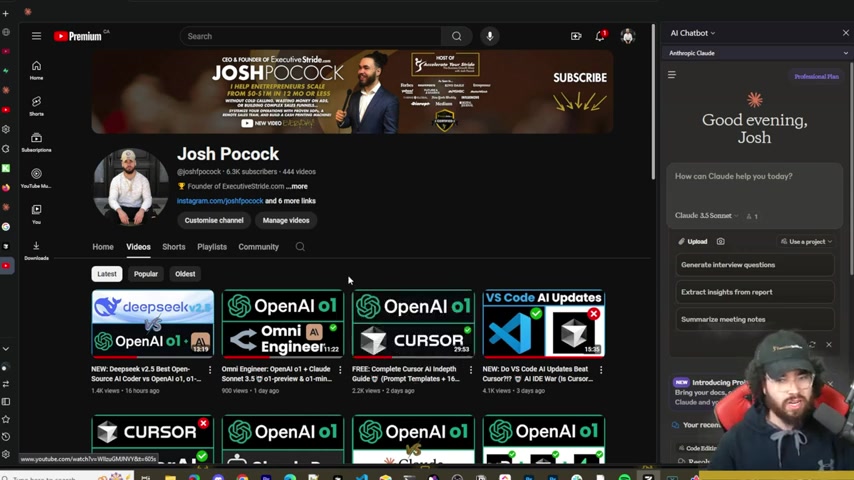This screenshot has width=854, height=480.
Task: Open options menu for Omni Engineer video
Action: point(340,370)
